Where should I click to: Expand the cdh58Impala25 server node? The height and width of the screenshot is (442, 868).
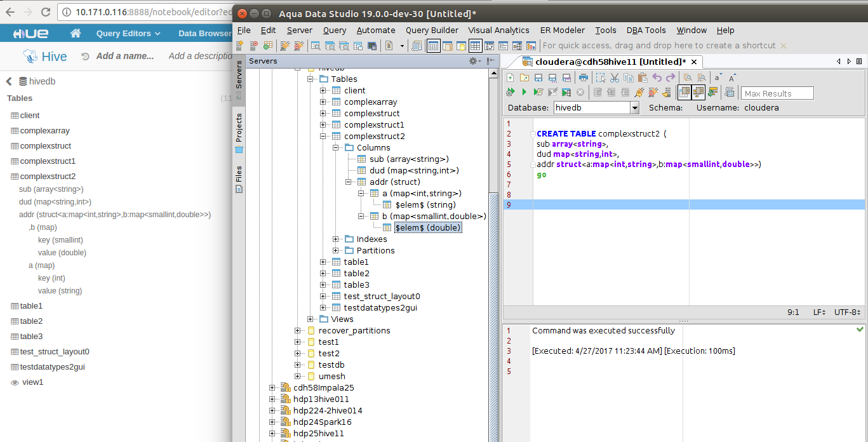pos(272,388)
